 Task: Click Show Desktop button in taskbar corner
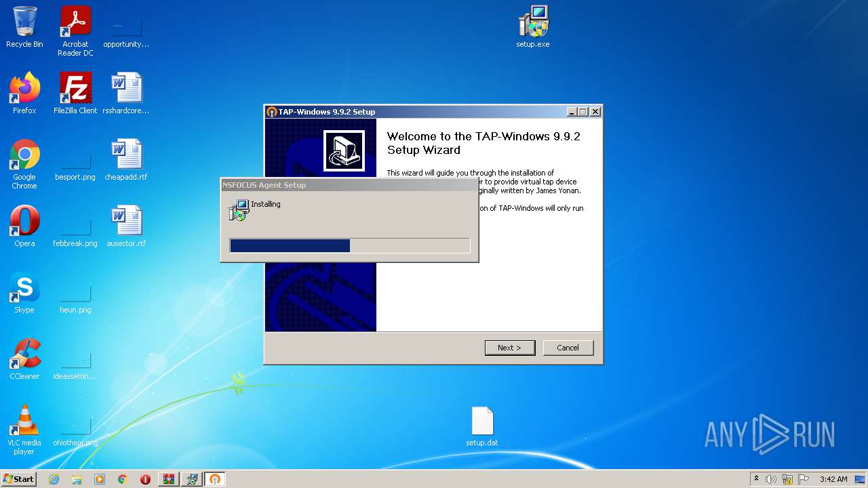point(861,479)
